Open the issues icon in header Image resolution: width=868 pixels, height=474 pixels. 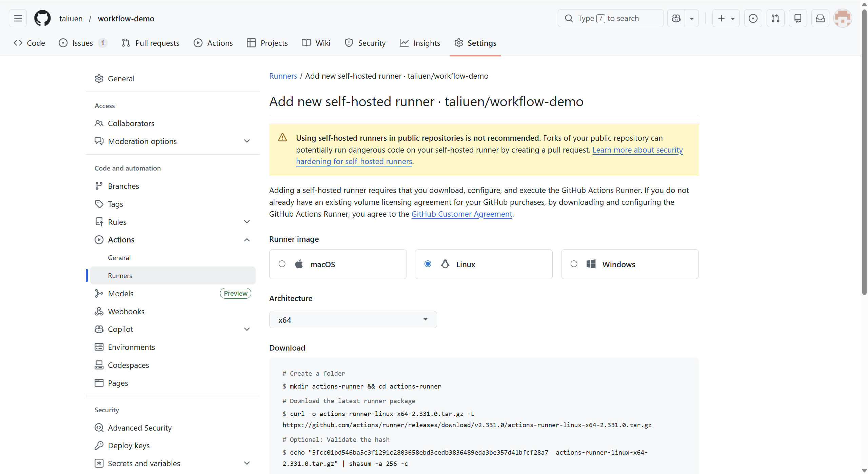click(753, 18)
